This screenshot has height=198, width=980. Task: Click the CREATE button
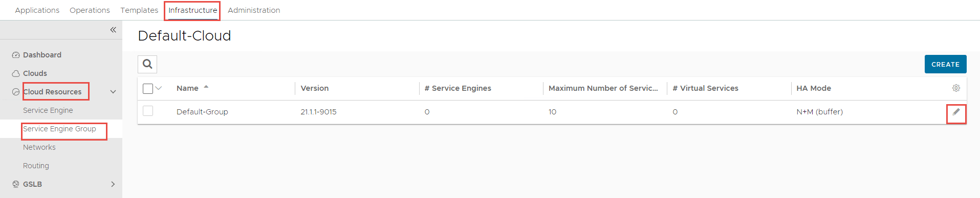[945, 64]
